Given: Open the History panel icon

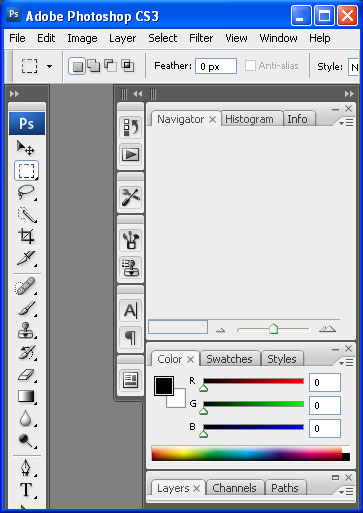Looking at the screenshot, I should (131, 127).
